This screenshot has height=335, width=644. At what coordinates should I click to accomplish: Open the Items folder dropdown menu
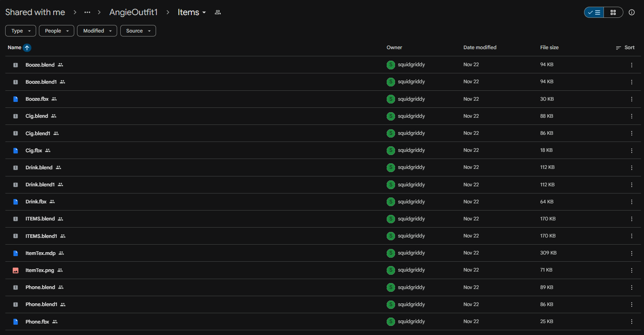(192, 12)
